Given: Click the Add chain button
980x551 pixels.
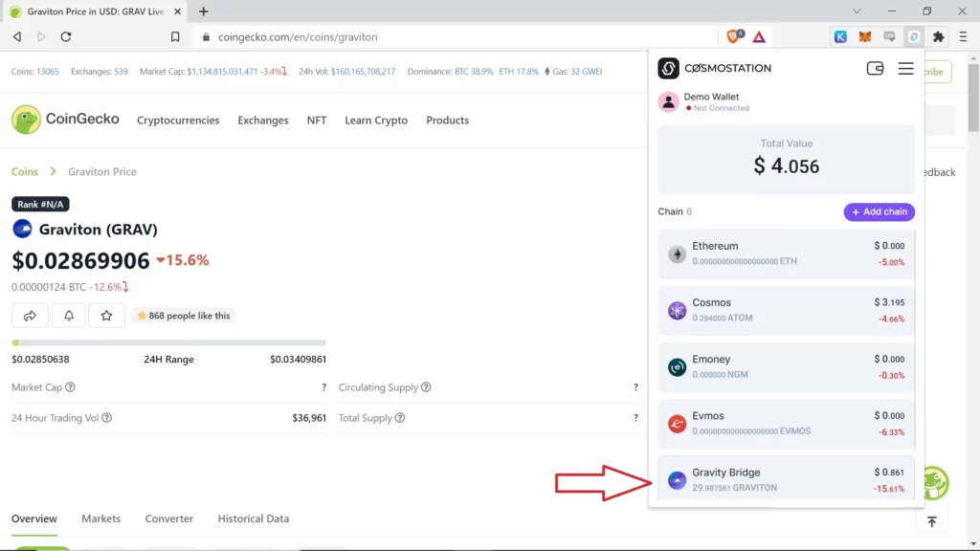Looking at the screenshot, I should 880,211.
